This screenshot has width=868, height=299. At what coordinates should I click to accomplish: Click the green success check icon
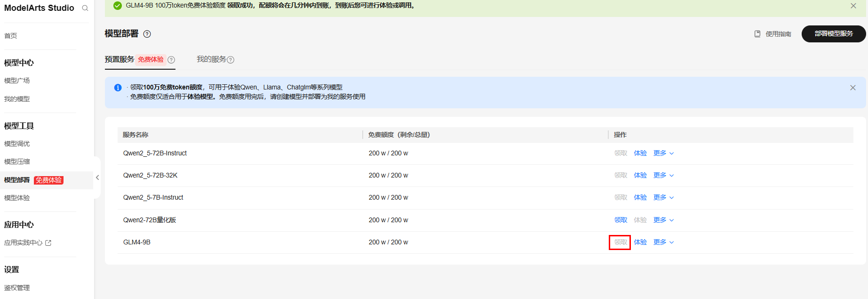(x=118, y=6)
